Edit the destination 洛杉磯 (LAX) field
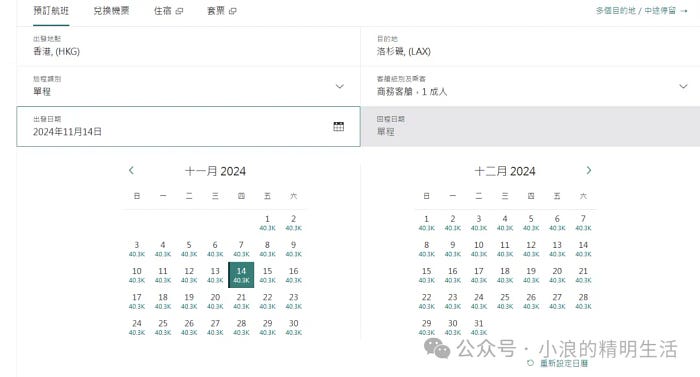 tap(530, 46)
